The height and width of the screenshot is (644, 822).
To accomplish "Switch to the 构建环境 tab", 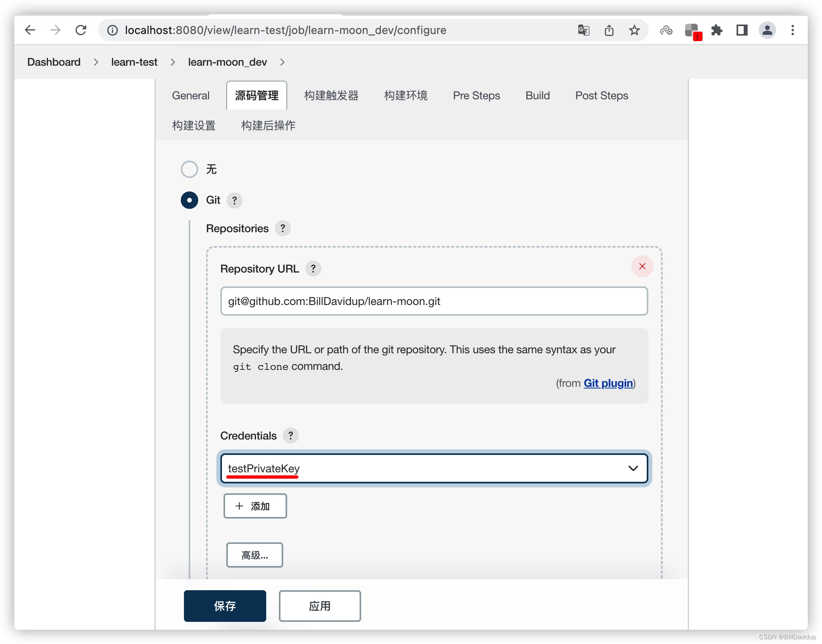I will point(405,96).
